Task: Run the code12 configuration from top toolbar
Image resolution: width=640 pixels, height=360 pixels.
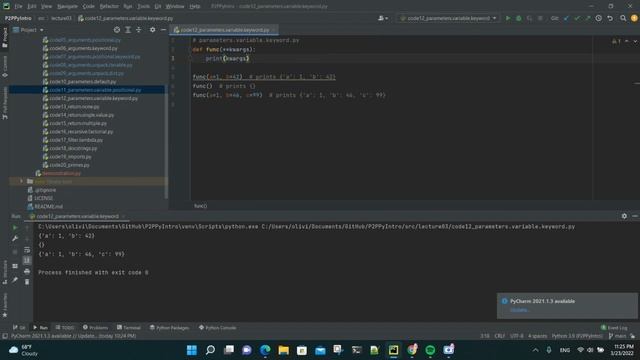Action: 508,18
